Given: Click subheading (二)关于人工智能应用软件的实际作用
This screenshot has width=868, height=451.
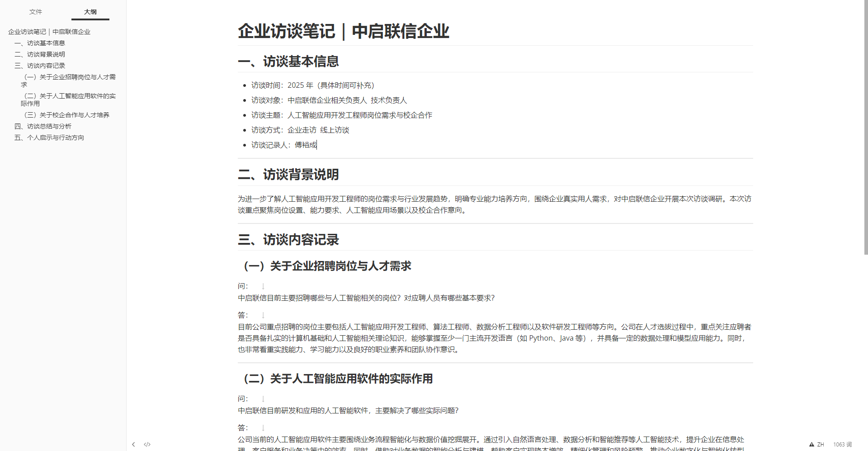Looking at the screenshot, I should pos(335,379).
